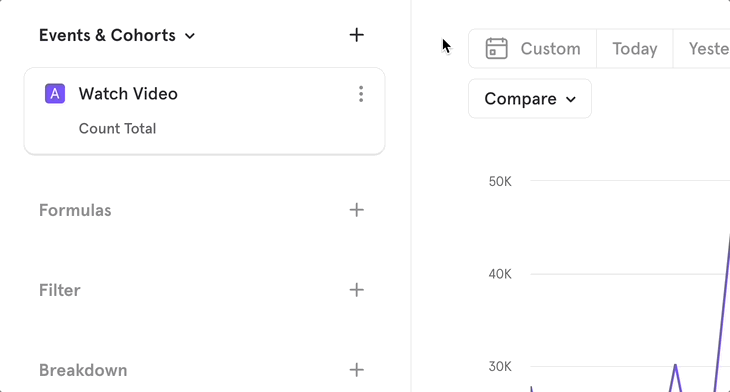Image resolution: width=730 pixels, height=392 pixels.
Task: Choose the Yesterday date range
Action: (x=703, y=48)
